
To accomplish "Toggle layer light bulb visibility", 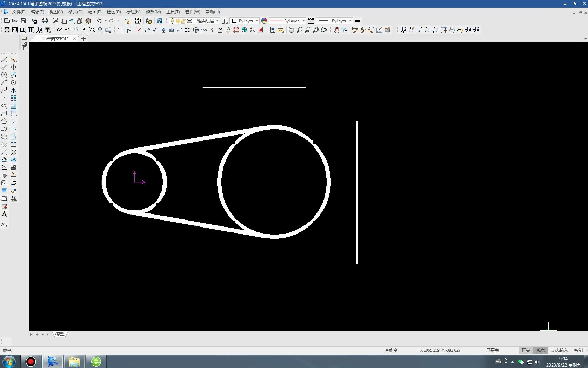I will pos(172,21).
